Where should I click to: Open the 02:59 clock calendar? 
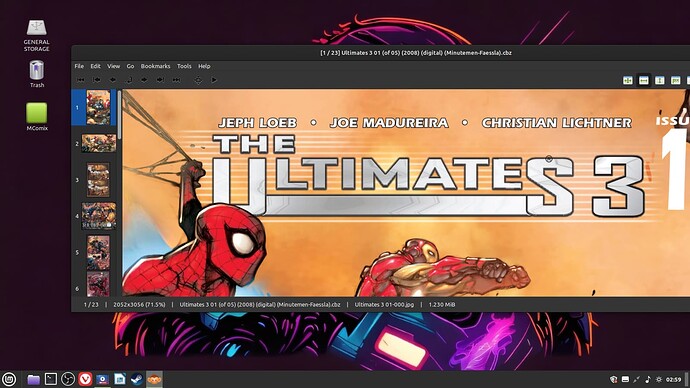673,379
